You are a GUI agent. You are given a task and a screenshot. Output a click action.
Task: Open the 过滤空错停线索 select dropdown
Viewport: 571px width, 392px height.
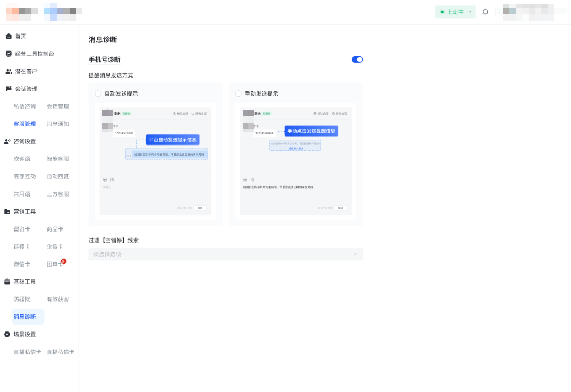click(225, 254)
